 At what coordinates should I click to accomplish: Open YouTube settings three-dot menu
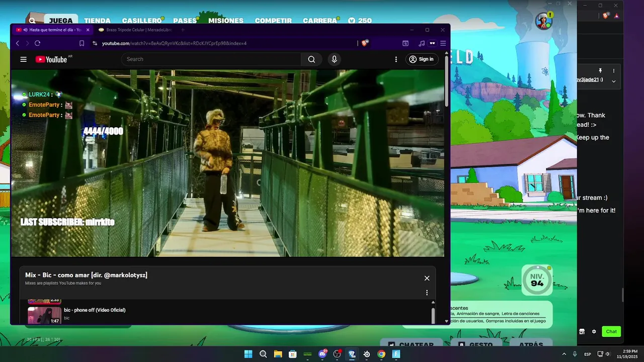coord(396,59)
